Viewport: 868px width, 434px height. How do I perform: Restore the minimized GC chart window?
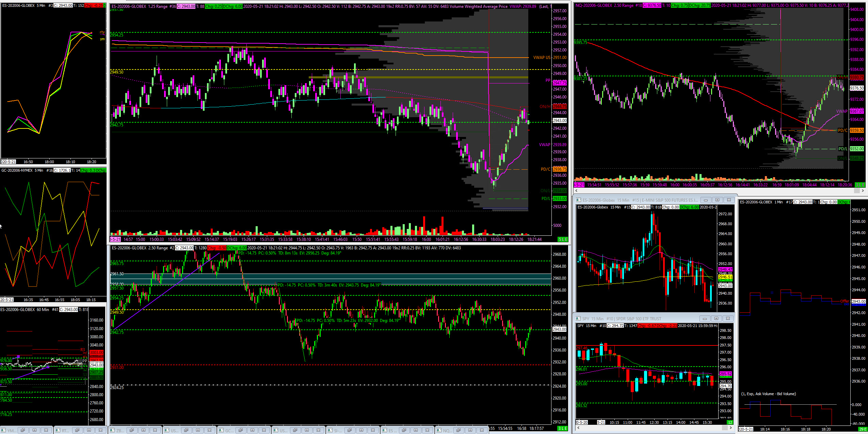[x=241, y=430]
